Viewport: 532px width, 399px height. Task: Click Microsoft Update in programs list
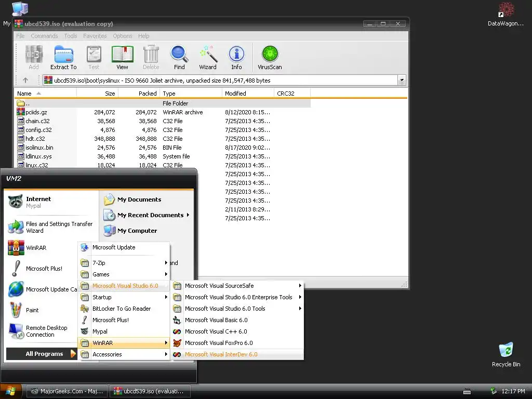coord(124,247)
